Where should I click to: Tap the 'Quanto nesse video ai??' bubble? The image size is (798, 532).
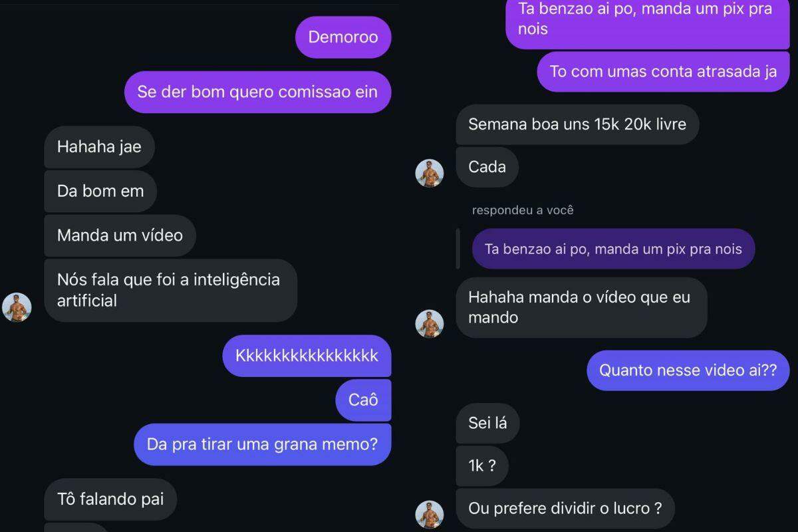pyautogui.click(x=688, y=370)
